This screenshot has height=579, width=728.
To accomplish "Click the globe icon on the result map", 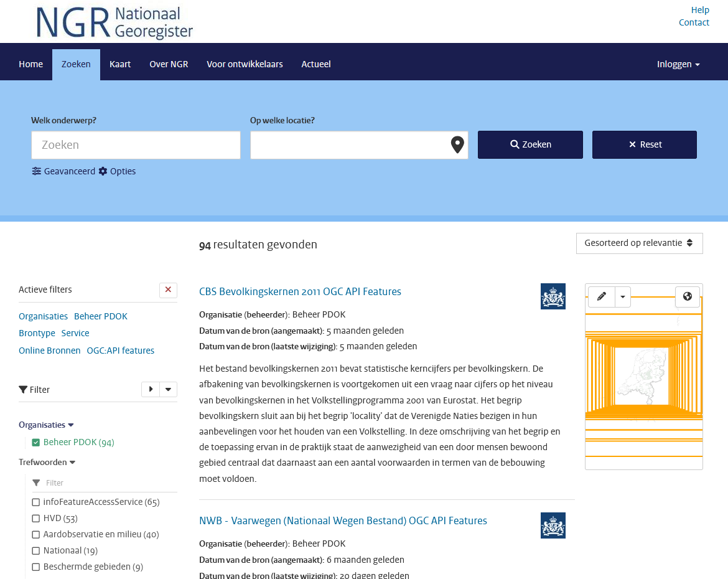I will (x=688, y=297).
